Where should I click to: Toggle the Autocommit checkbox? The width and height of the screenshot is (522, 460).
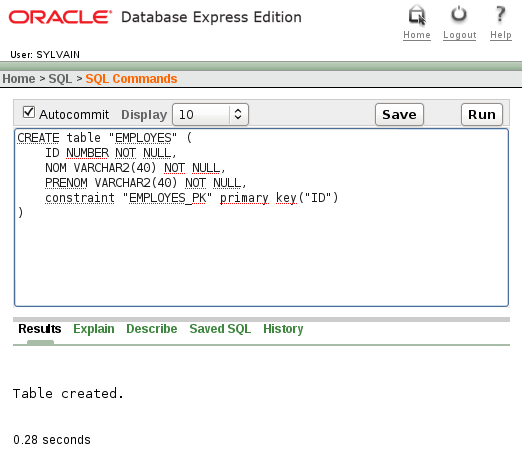[x=29, y=112]
